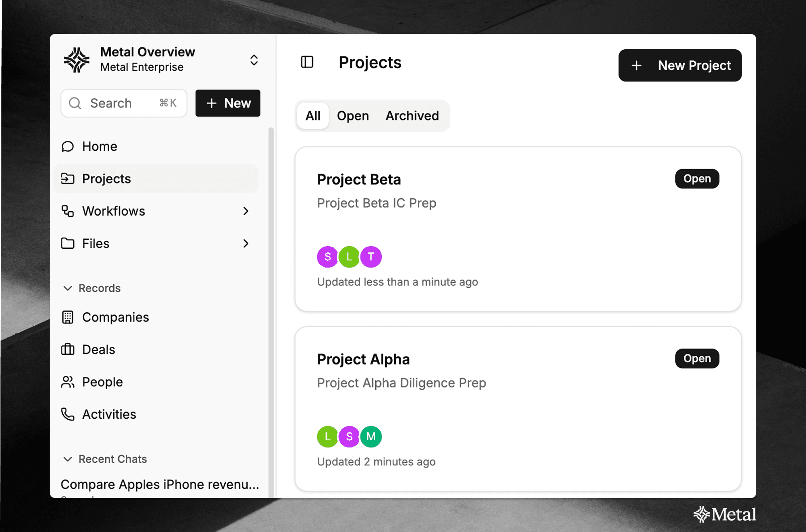
Task: Collapse the Recent Chats section
Action: 105,459
